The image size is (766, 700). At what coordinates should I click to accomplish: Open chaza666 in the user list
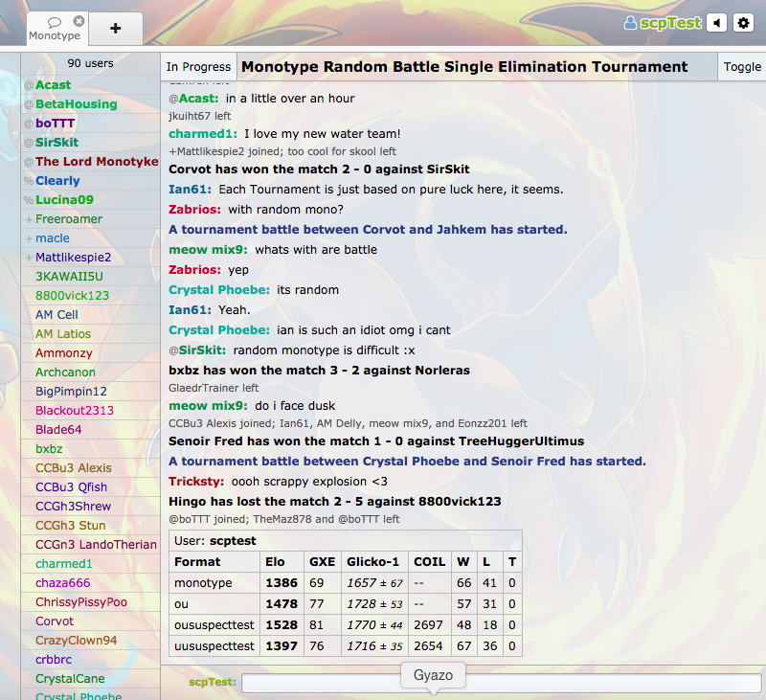pyautogui.click(x=91, y=583)
